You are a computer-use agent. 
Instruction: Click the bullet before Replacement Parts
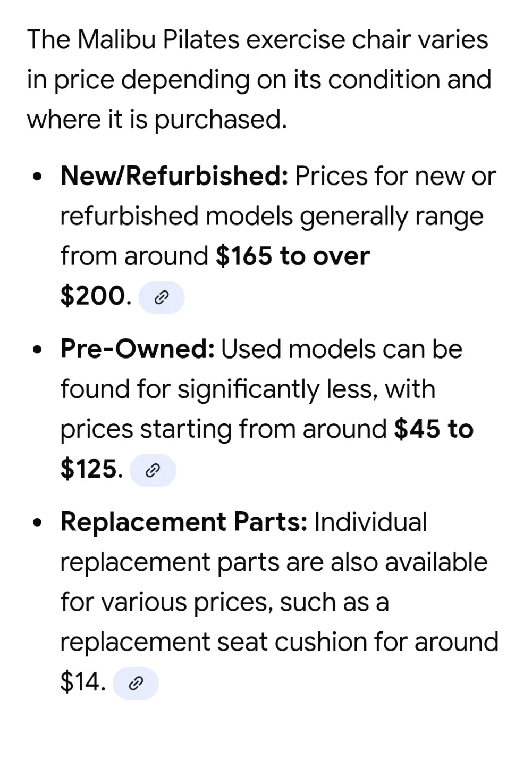point(37,523)
